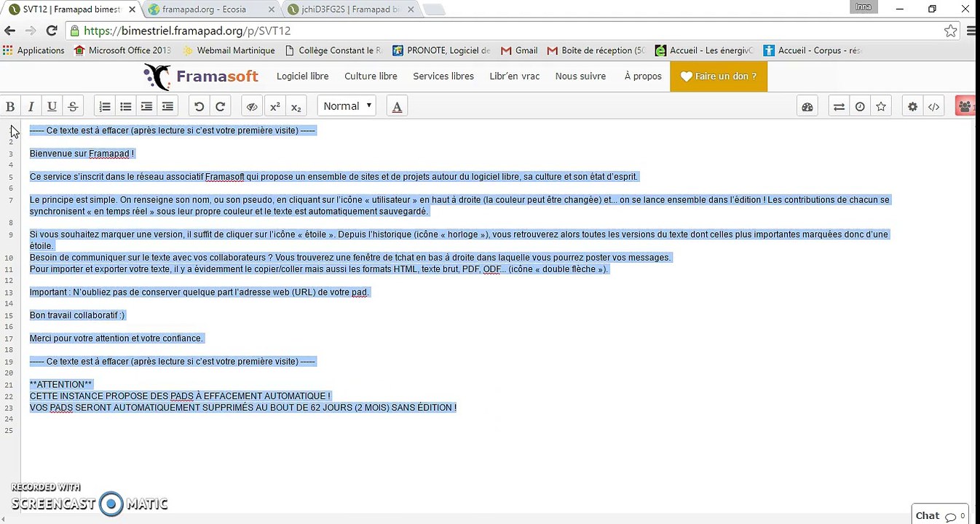Open Chrome main menu

pyautogui.click(x=971, y=31)
